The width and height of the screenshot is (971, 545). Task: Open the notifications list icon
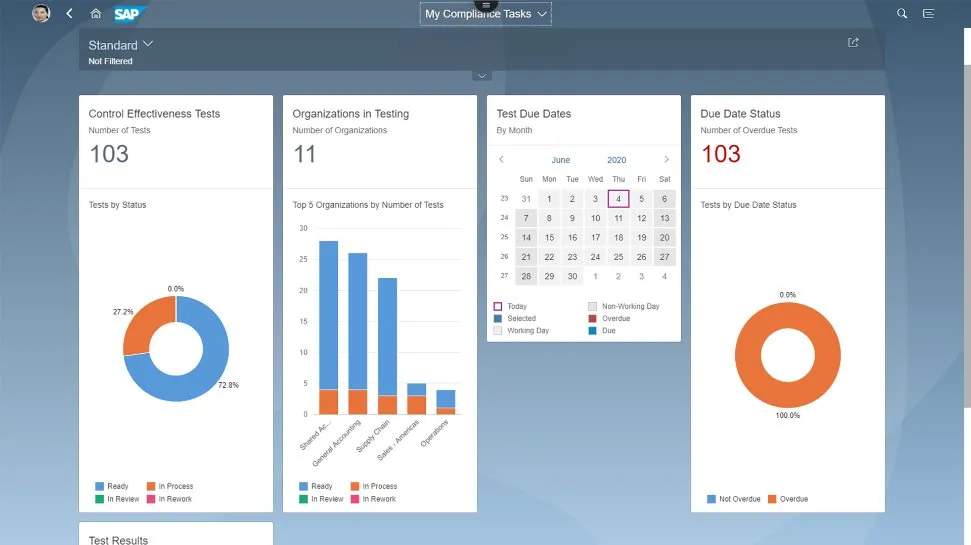coord(929,14)
